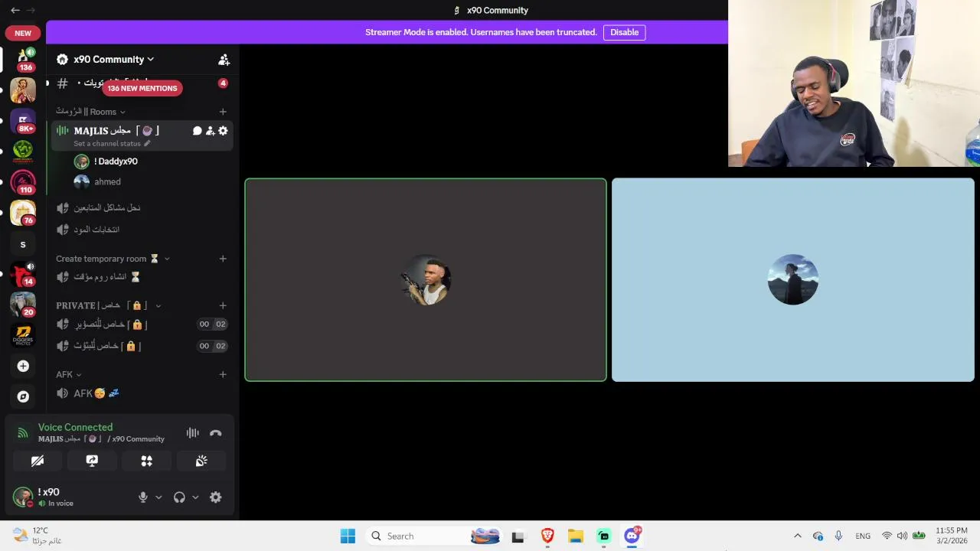980x551 pixels.
Task: Focus the ! Daddyx90 voice tile
Action: 426,279
